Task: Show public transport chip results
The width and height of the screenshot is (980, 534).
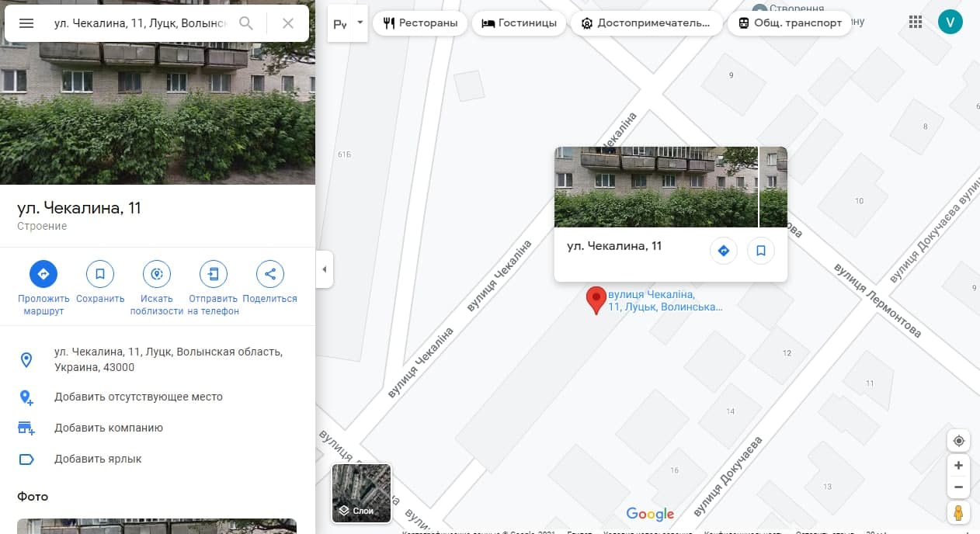Action: [x=790, y=23]
